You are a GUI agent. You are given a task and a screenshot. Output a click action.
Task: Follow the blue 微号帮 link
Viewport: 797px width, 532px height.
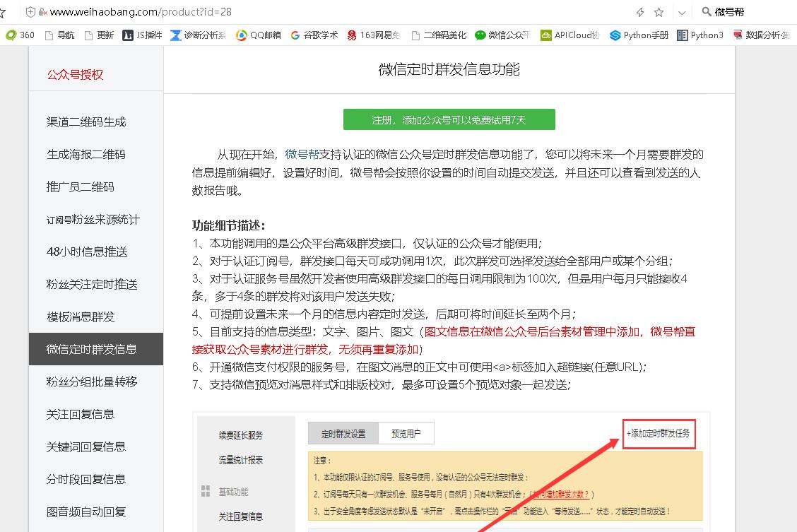(x=302, y=155)
